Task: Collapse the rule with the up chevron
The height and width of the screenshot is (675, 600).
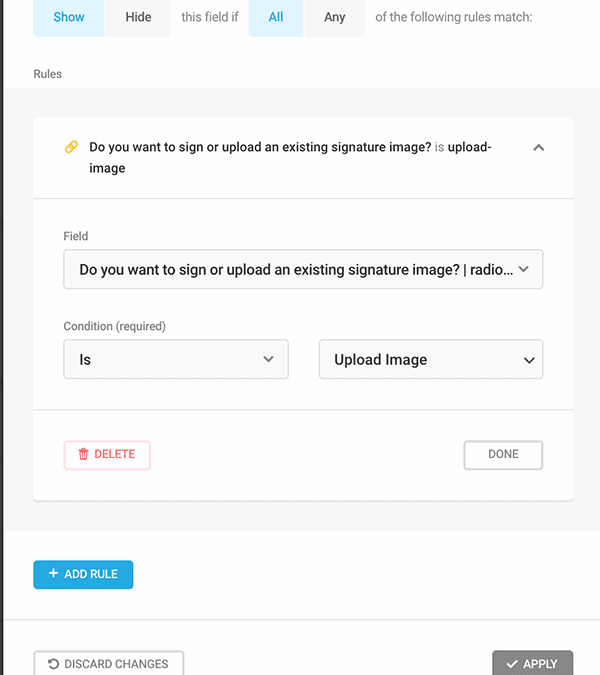Action: [x=538, y=148]
